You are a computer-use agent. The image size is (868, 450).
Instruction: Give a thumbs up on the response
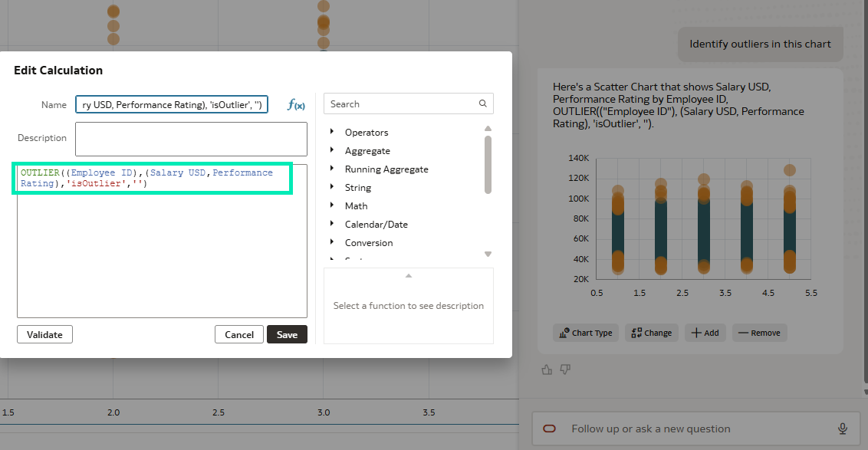pos(546,370)
